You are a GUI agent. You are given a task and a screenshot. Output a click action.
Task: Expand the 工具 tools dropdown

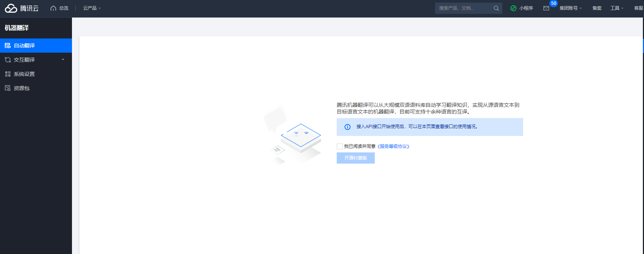617,8
